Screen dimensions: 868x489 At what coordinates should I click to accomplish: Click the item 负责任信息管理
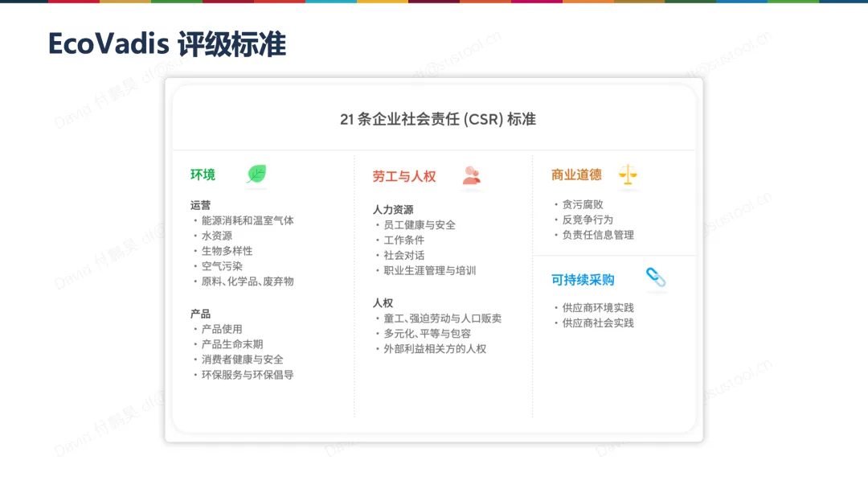pos(599,235)
